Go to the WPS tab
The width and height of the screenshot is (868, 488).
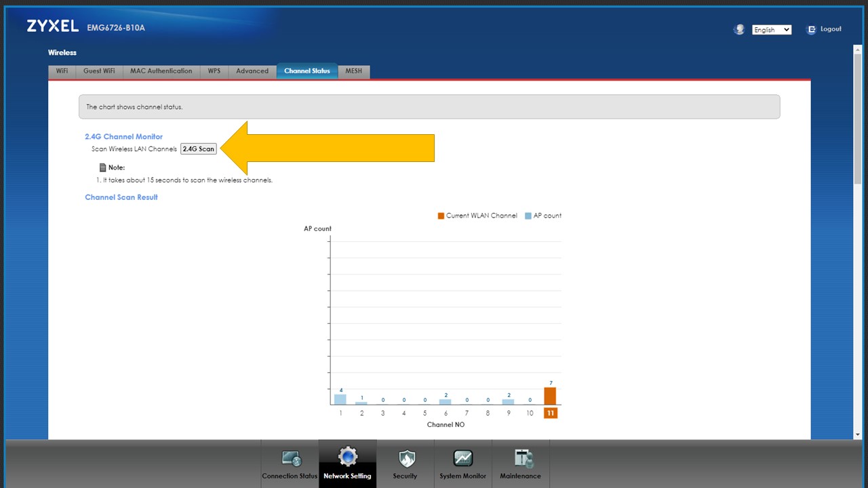tap(214, 71)
